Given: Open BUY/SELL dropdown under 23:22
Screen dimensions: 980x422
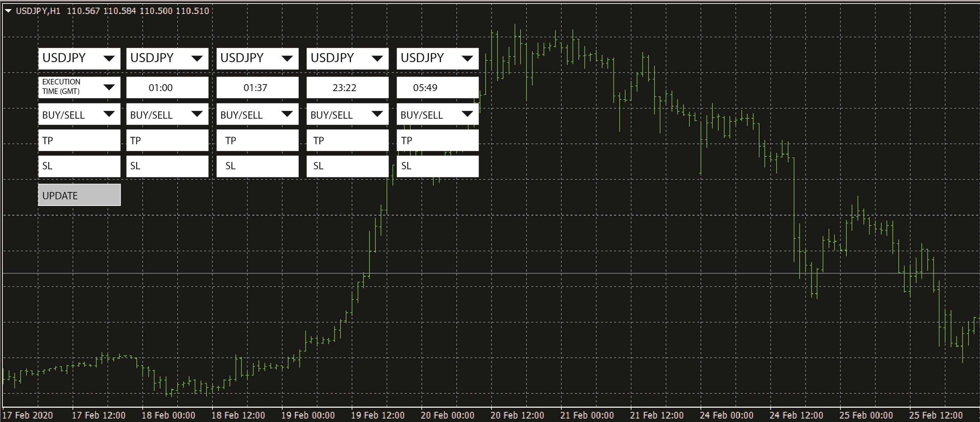Looking at the screenshot, I should click(348, 114).
